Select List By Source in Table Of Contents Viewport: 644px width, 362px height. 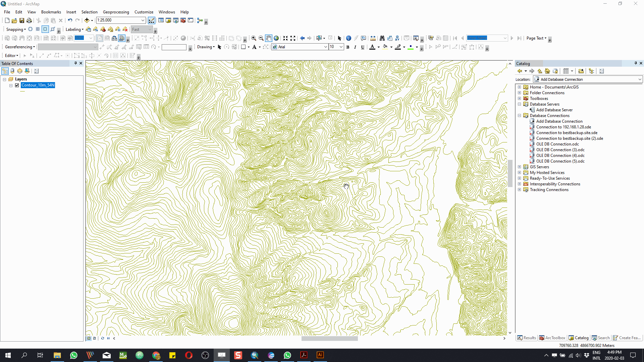point(12,71)
